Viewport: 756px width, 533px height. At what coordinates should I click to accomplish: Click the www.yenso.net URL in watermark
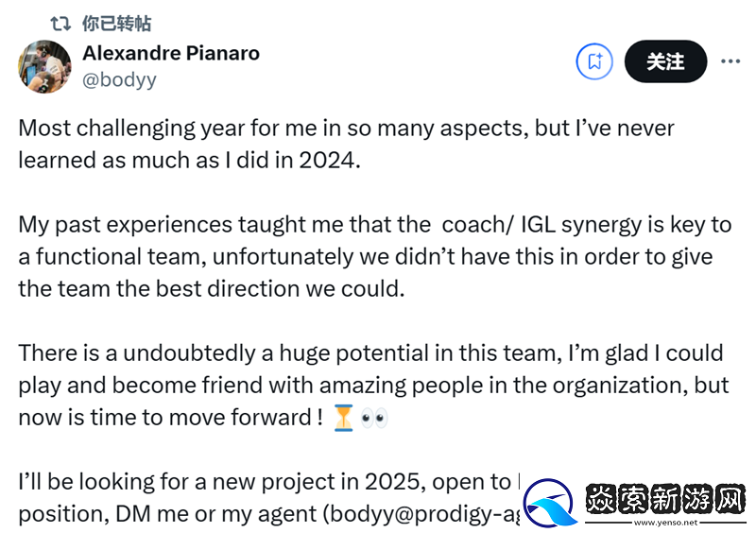point(666,522)
